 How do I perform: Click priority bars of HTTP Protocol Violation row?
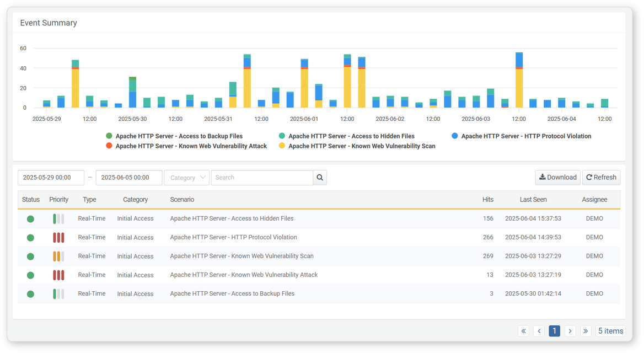[x=58, y=238]
